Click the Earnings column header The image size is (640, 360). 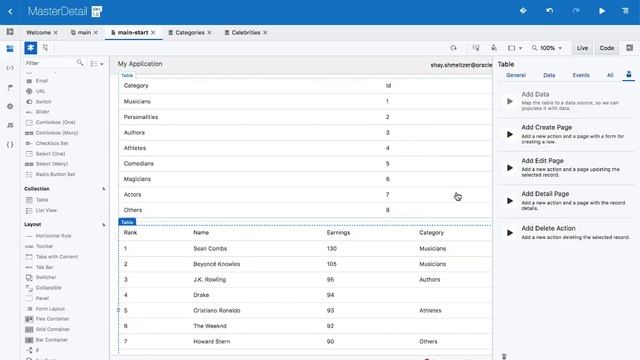click(x=338, y=232)
